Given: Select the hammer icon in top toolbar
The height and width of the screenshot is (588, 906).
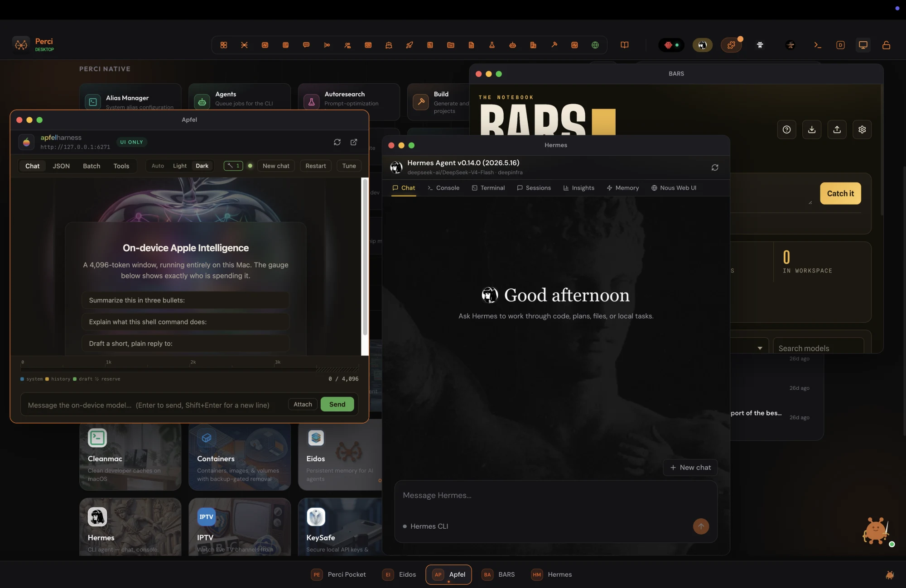Looking at the screenshot, I should (x=554, y=45).
